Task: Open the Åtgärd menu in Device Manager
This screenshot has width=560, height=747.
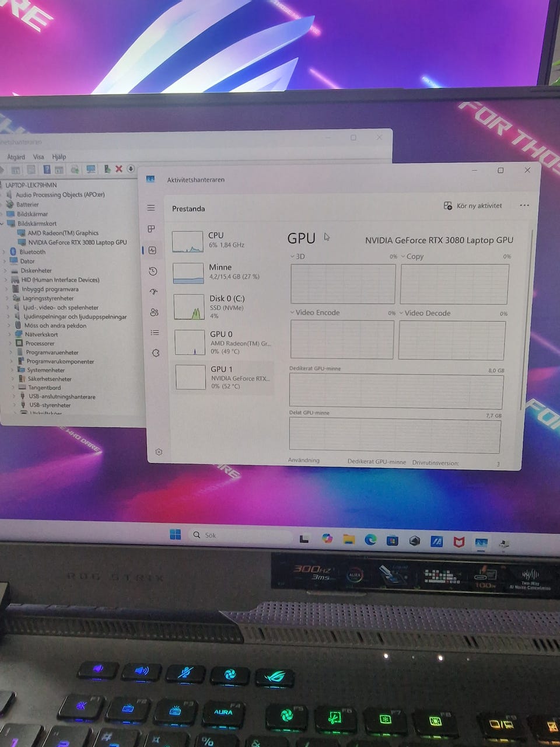Action: 16,157
